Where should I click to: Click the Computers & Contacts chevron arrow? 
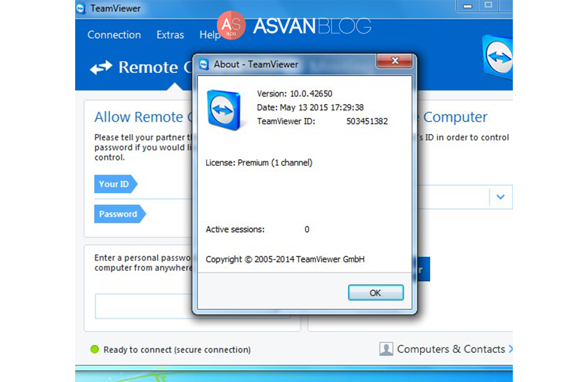pos(510,349)
